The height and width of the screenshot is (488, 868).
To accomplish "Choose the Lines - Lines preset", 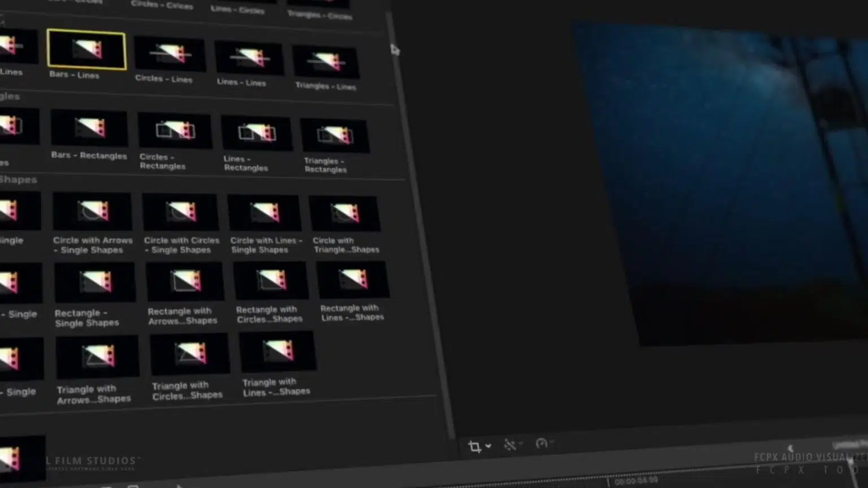I will [249, 58].
